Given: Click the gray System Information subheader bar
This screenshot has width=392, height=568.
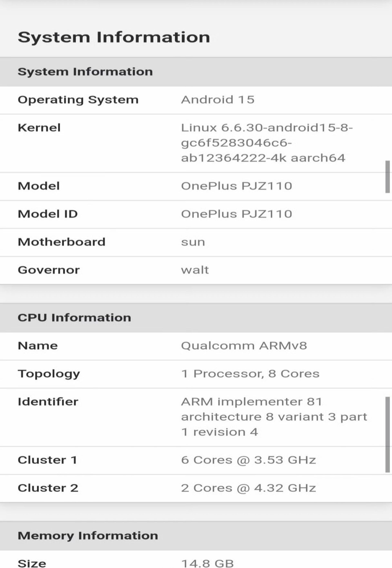Looking at the screenshot, I should [196, 72].
